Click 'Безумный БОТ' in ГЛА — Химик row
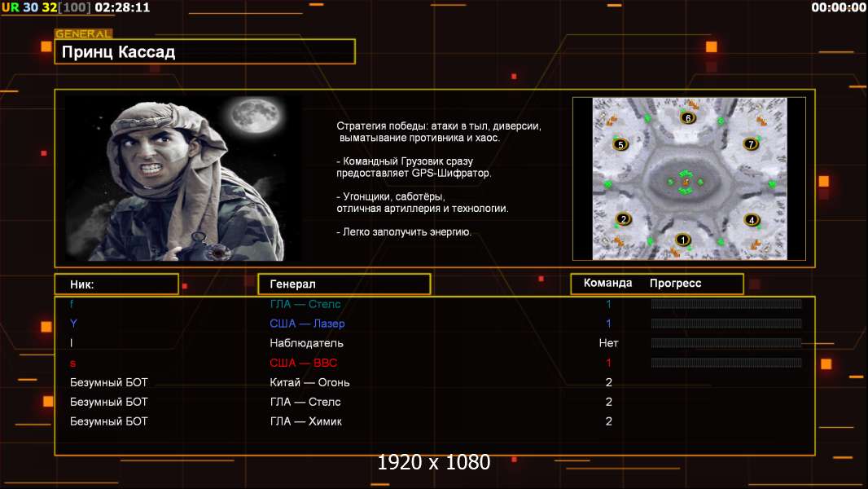Viewport: 868px width, 489px height. 109,421
